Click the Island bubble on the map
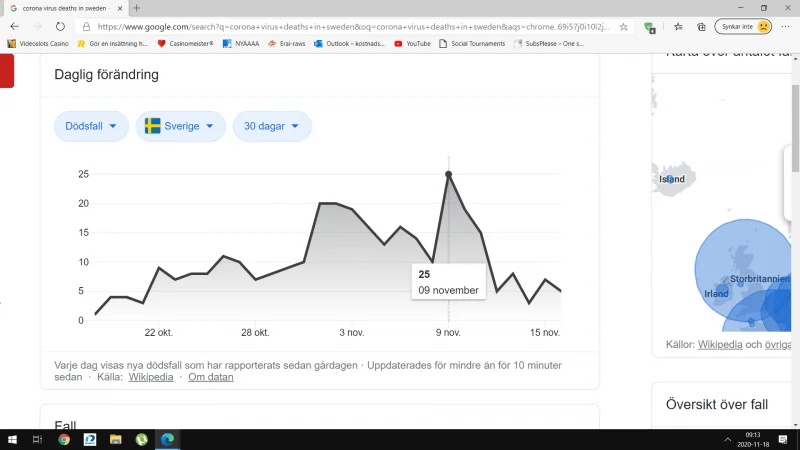This screenshot has width=800, height=450. (671, 179)
